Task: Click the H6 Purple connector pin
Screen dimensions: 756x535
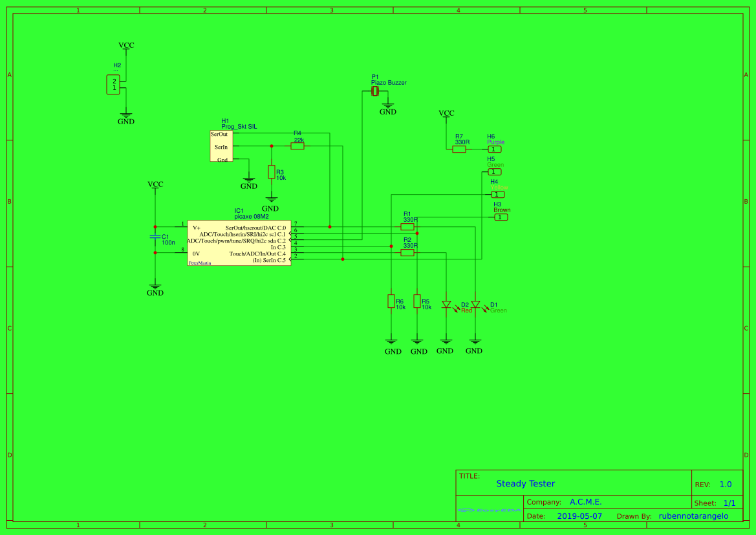Action: click(494, 149)
